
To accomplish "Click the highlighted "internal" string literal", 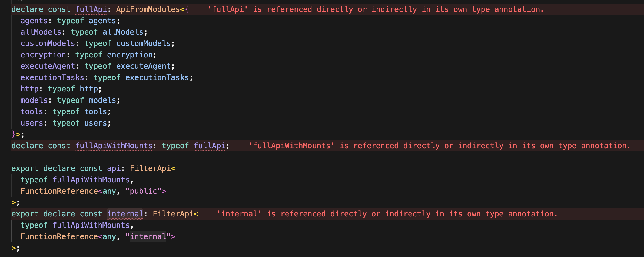I will click(x=148, y=237).
